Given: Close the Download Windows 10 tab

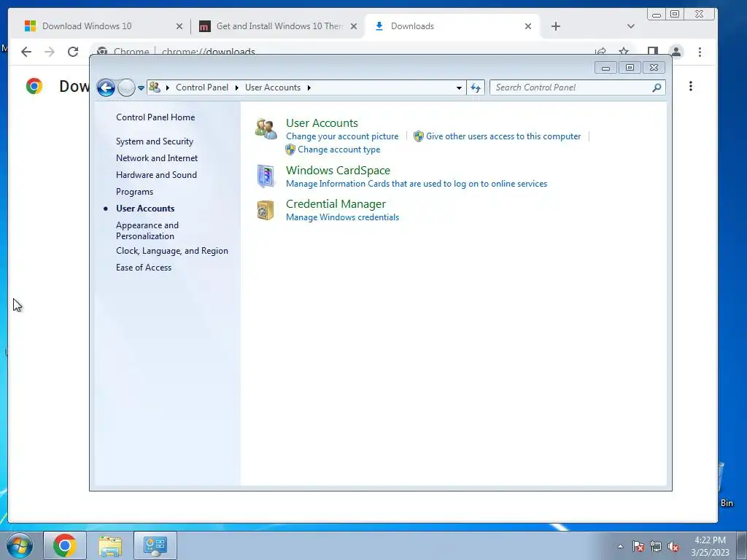Looking at the screenshot, I should [179, 26].
